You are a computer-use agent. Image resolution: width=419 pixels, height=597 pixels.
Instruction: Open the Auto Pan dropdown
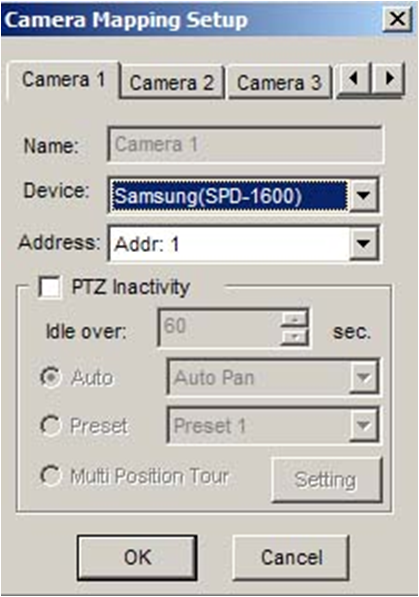click(364, 377)
